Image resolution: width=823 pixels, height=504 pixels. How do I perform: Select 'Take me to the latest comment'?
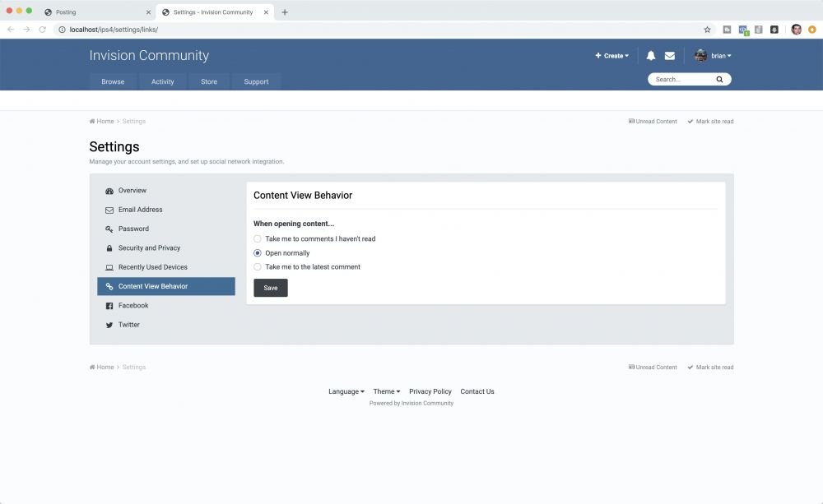pyautogui.click(x=257, y=267)
